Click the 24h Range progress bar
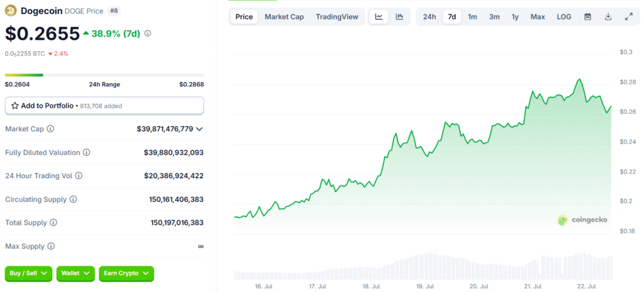Image resolution: width=644 pixels, height=292 pixels. (104, 75)
